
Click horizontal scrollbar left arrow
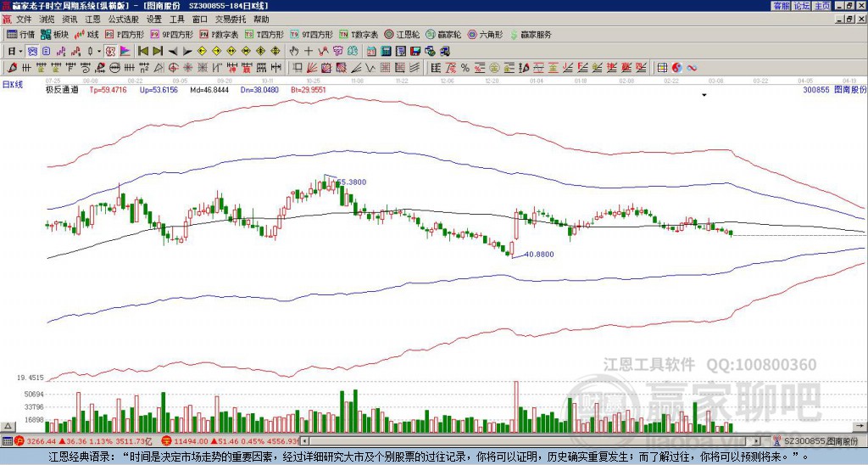tap(304, 441)
